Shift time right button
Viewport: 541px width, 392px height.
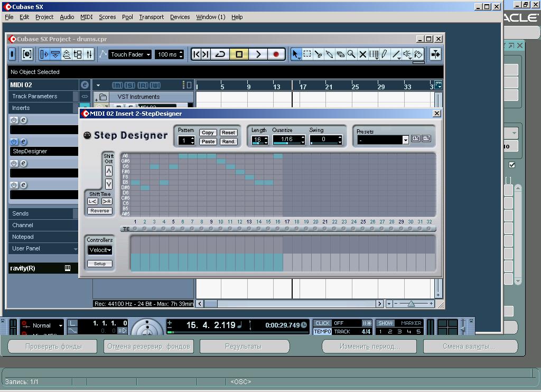107,201
